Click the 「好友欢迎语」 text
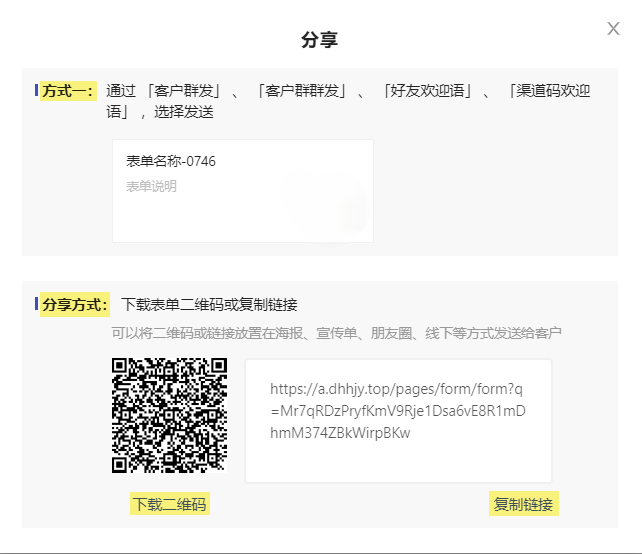Screen dimensions: 642x554 tap(427, 91)
